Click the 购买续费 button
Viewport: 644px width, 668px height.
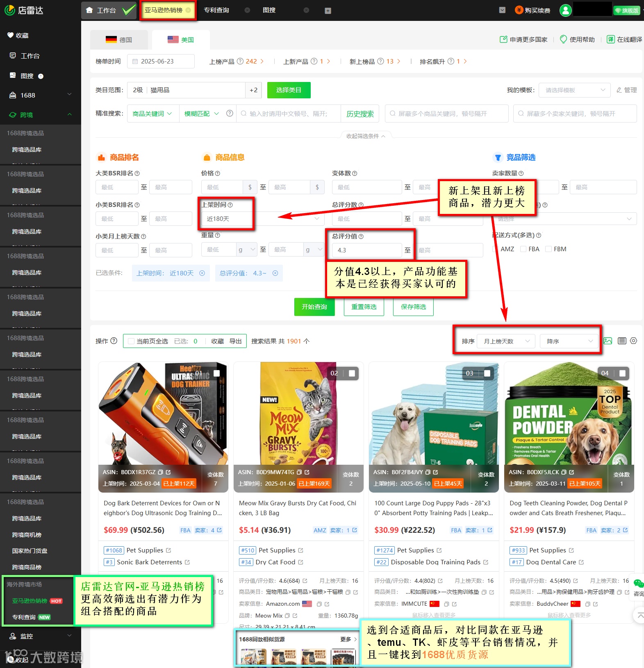(x=532, y=10)
